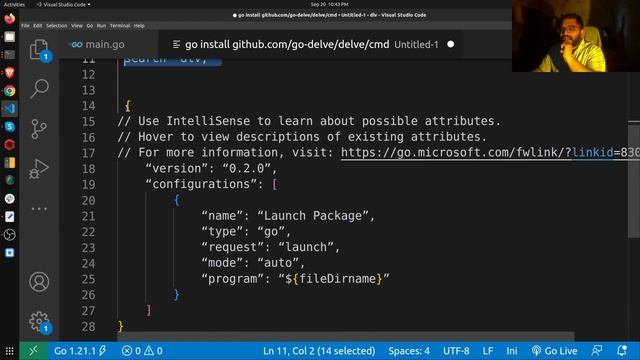This screenshot has height=360, width=640.
Task: Click on "${fileDirname}" in line 25
Action: click(333, 279)
